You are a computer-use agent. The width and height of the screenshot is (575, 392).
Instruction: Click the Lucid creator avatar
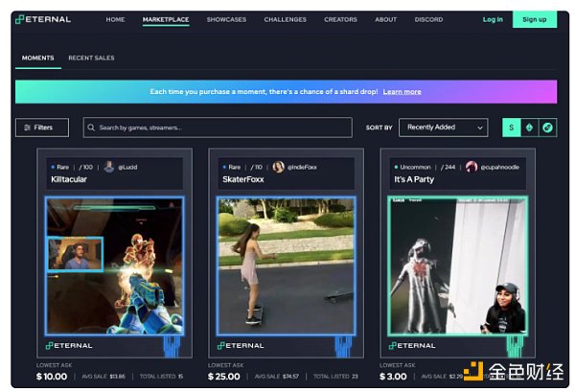[109, 167]
